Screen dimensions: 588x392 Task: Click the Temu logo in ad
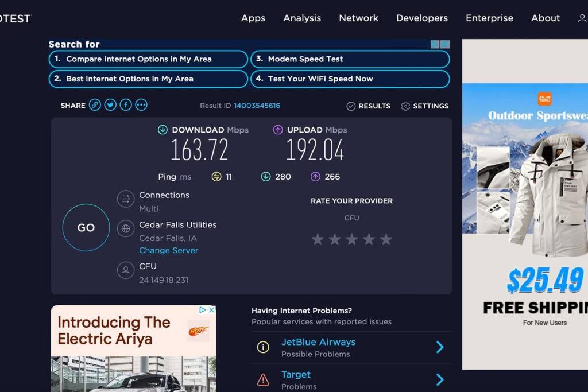tap(544, 99)
